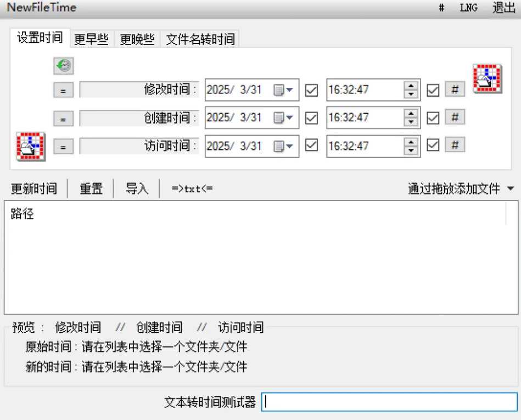
Task: Click the 重置 button
Action: (91, 189)
